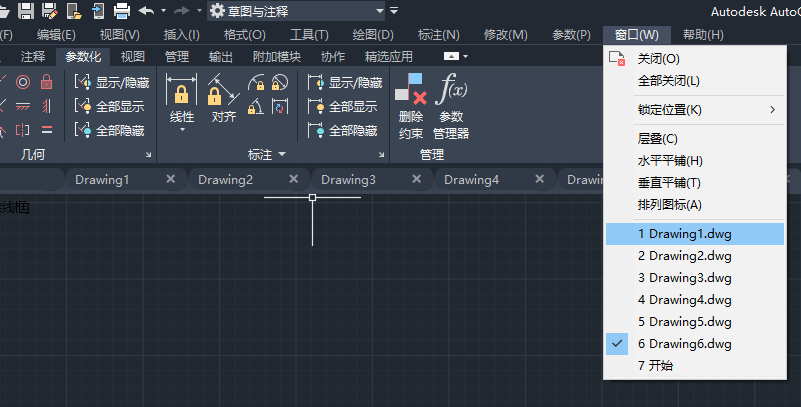Image resolution: width=801 pixels, height=407 pixels.
Task: Switch to the 管理 ribbon tab
Action: pos(177,57)
